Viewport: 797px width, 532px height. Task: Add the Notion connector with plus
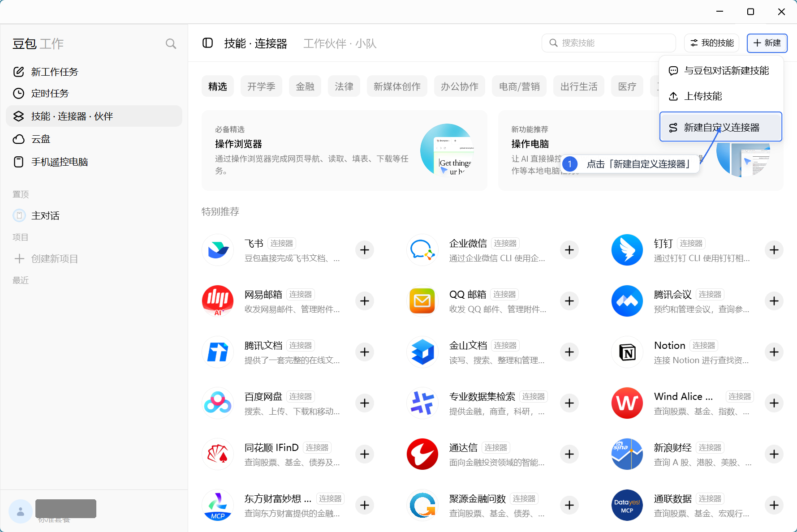774,352
